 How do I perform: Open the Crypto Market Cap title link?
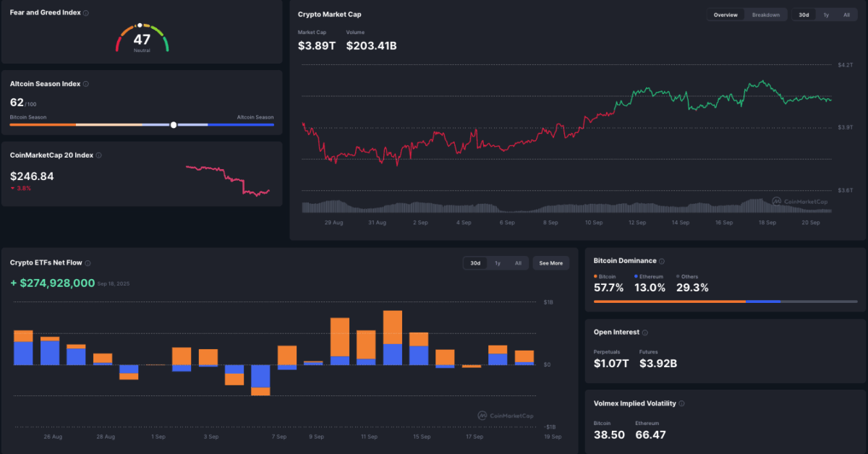click(329, 14)
